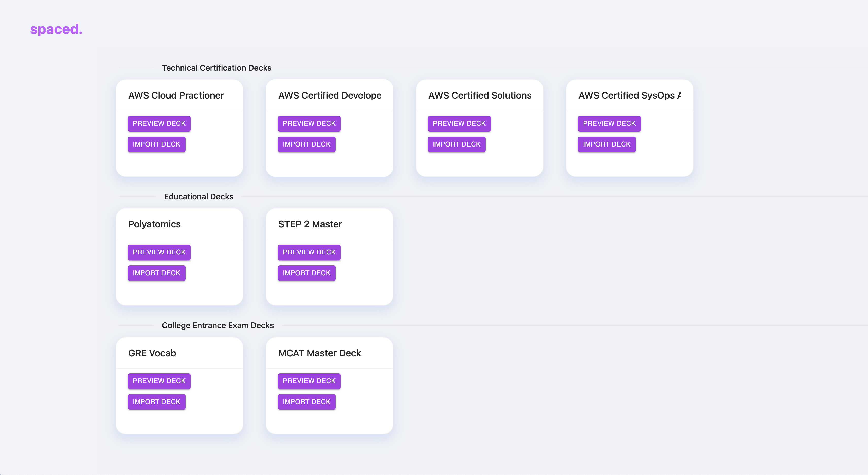Select the MCAT Master Deck card title

[x=319, y=353]
